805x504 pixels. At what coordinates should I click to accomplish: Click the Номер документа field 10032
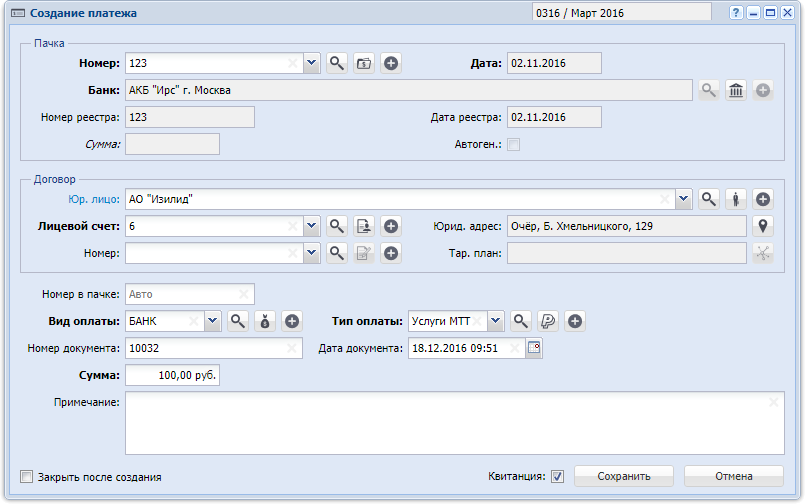click(214, 348)
